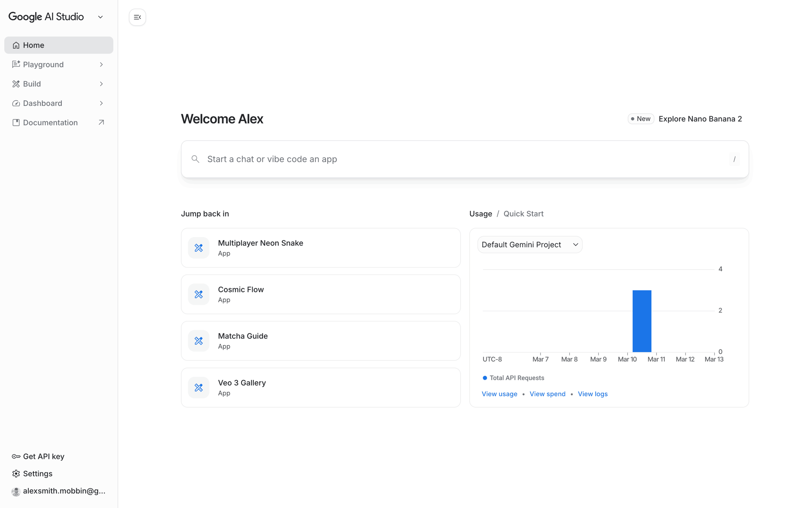This screenshot has width=812, height=508.
Task: Go to Home in sidebar
Action: (59, 45)
